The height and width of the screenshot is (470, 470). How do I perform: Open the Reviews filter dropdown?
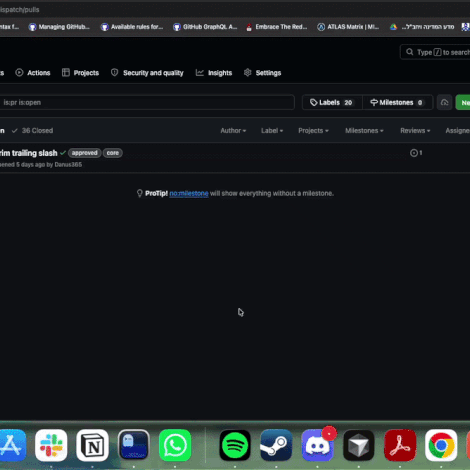coord(415,131)
